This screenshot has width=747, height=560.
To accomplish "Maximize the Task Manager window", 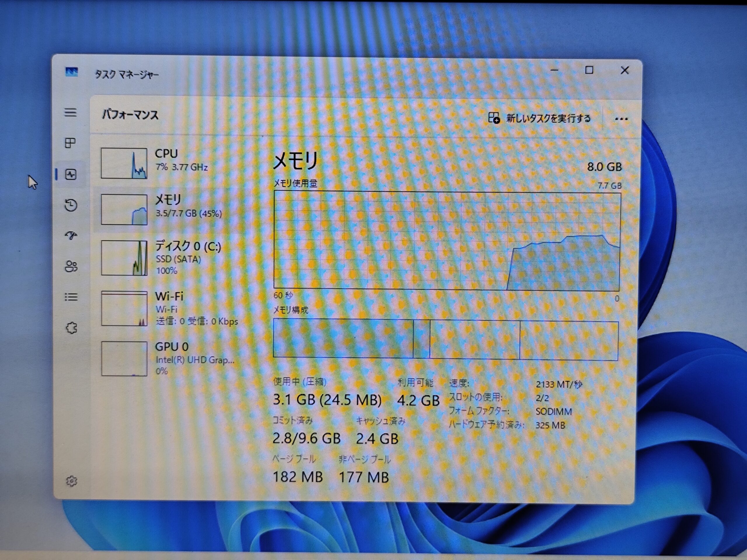I will click(x=589, y=70).
